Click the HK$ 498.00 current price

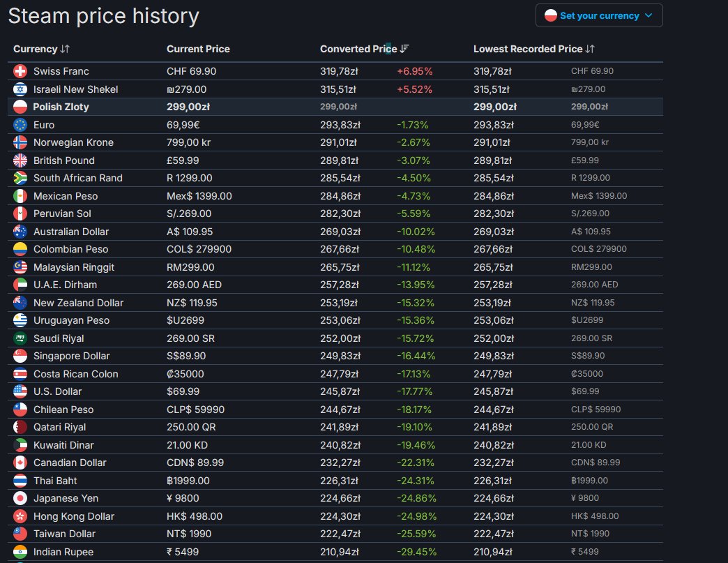pyautogui.click(x=195, y=516)
